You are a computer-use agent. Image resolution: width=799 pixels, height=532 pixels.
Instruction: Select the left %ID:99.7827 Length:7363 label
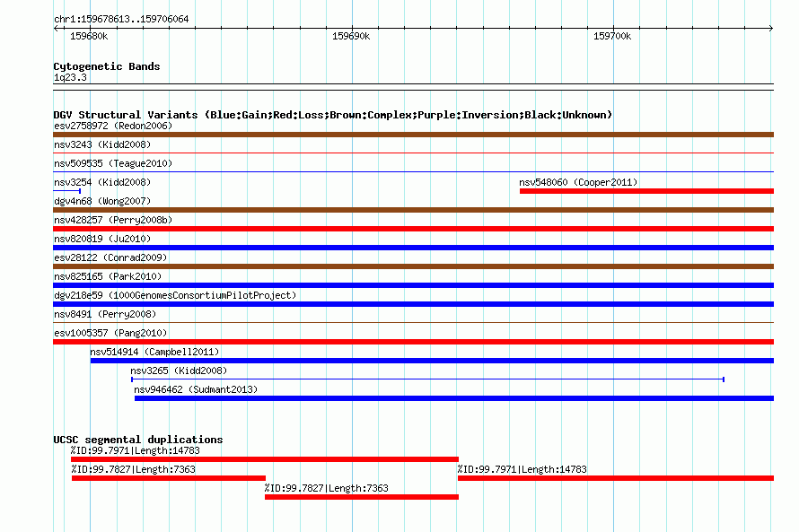[133, 469]
